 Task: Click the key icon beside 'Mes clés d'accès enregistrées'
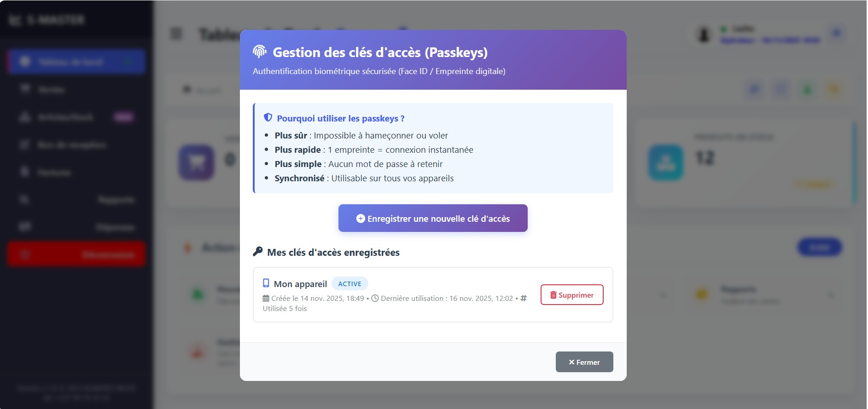[259, 252]
